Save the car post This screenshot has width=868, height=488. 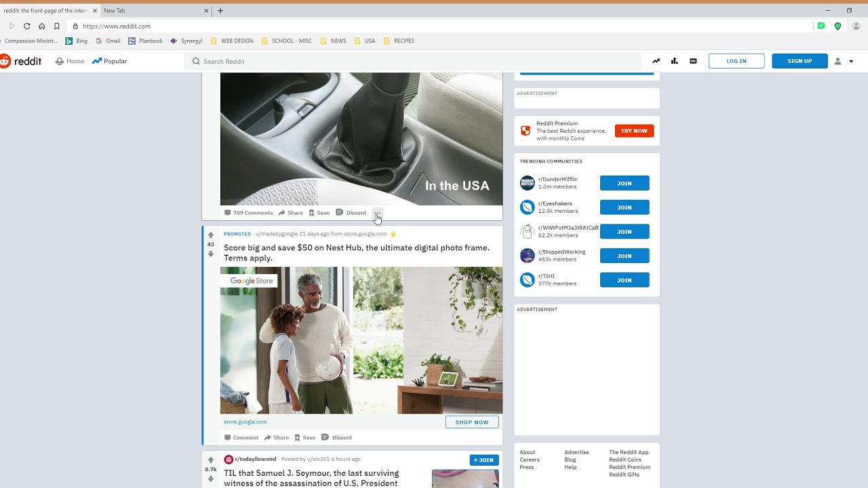pos(319,213)
